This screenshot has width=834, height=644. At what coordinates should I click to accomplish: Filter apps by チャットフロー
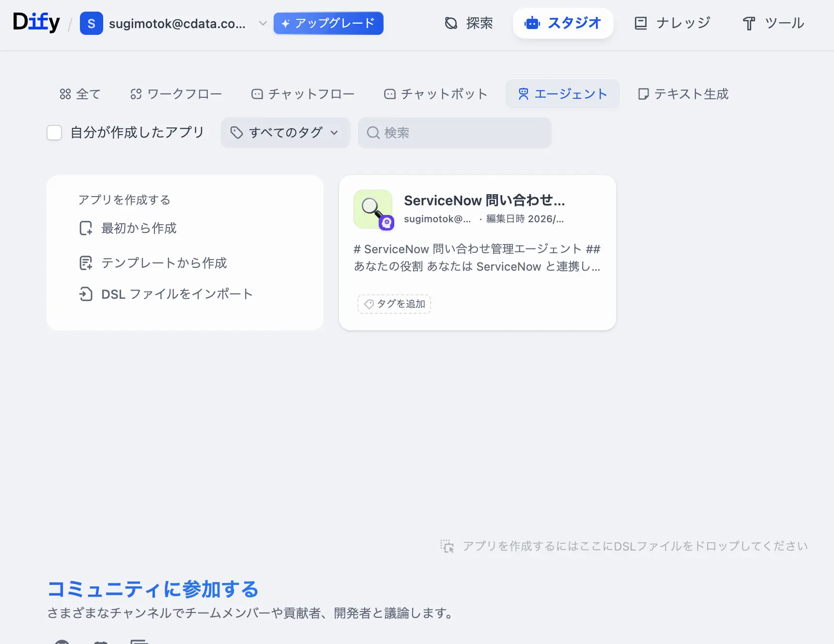pos(303,94)
